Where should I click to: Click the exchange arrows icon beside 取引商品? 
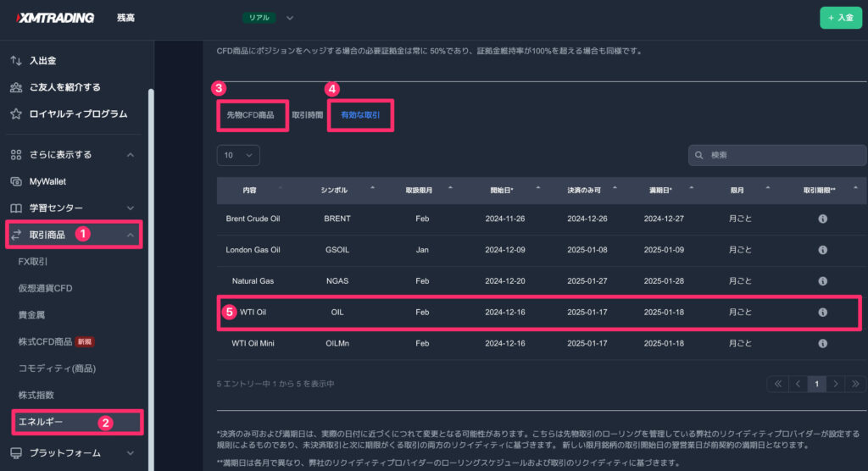[16, 235]
